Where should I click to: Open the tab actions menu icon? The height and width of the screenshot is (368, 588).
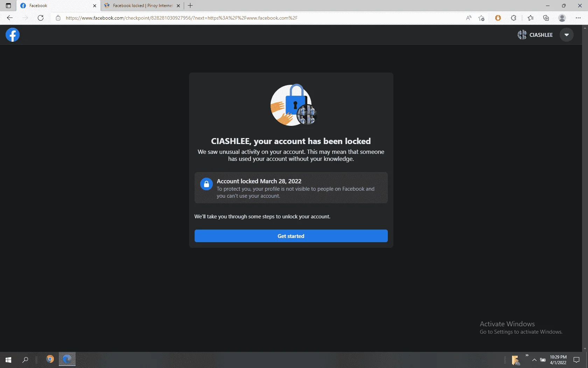(x=8, y=6)
